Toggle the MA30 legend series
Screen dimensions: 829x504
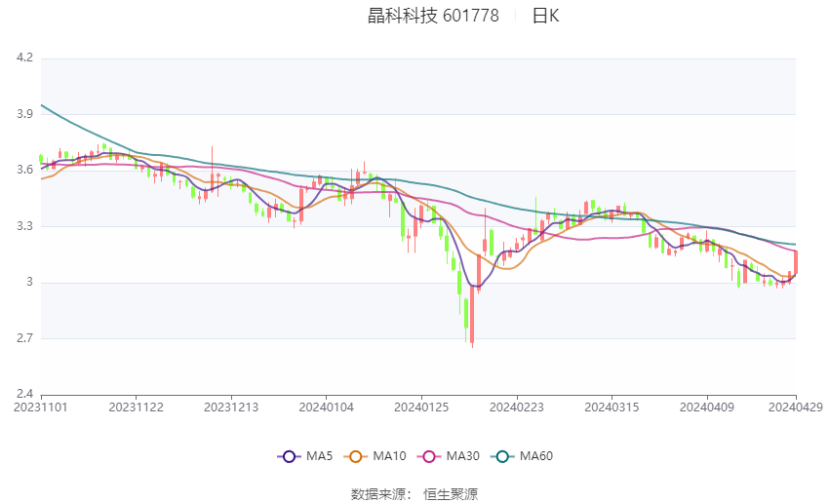pyautogui.click(x=449, y=456)
